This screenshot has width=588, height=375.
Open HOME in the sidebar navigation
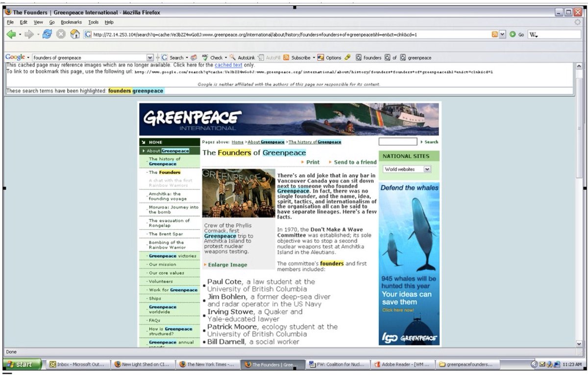click(x=170, y=142)
